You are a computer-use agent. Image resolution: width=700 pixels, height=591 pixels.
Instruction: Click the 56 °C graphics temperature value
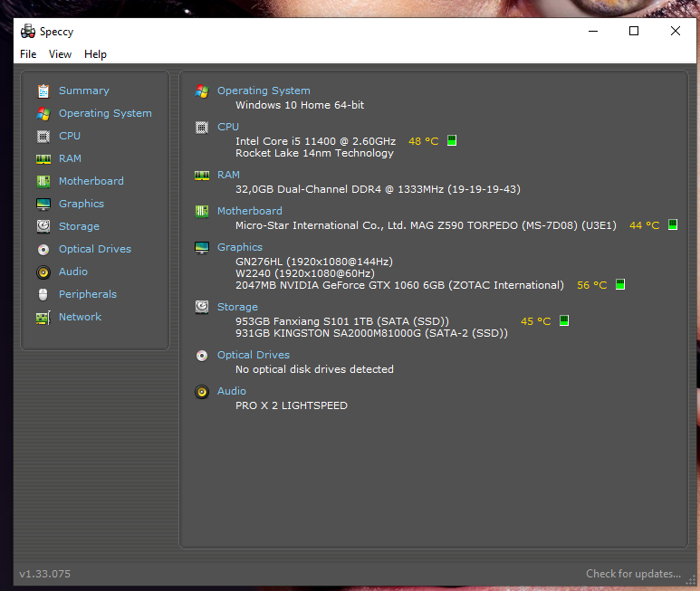pos(592,285)
